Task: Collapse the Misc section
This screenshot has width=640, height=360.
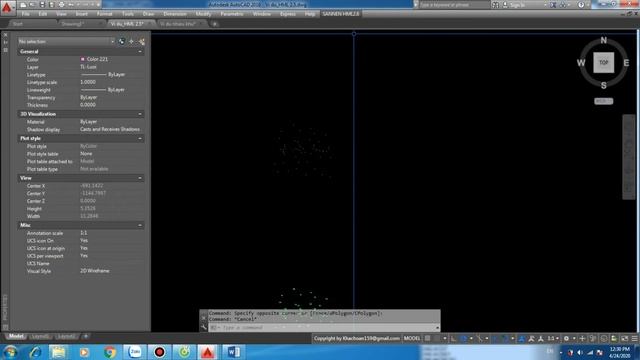Action: click(x=140, y=225)
